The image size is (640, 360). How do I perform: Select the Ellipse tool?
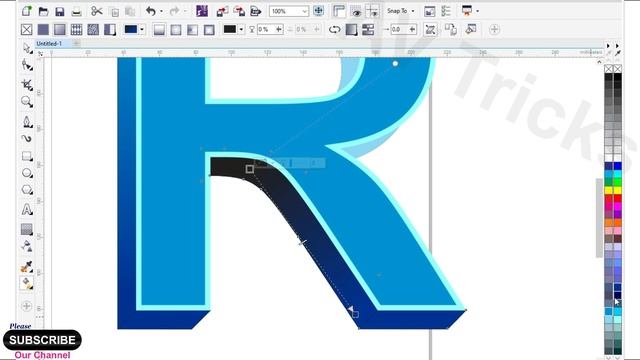(x=27, y=173)
